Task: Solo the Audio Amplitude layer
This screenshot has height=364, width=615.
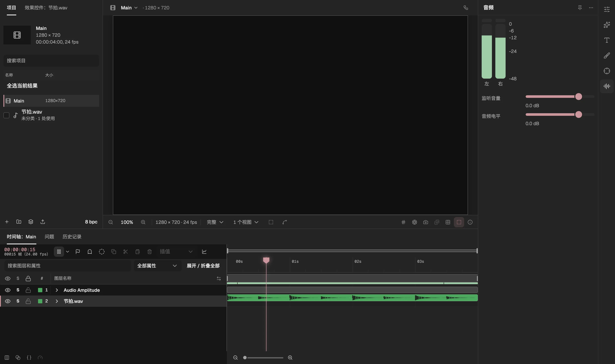Action: click(x=18, y=290)
